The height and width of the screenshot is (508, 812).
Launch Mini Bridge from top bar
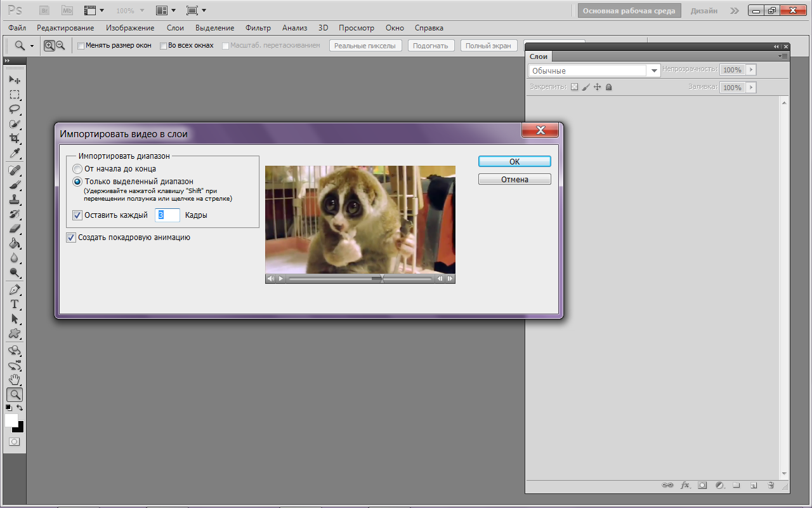tap(67, 11)
